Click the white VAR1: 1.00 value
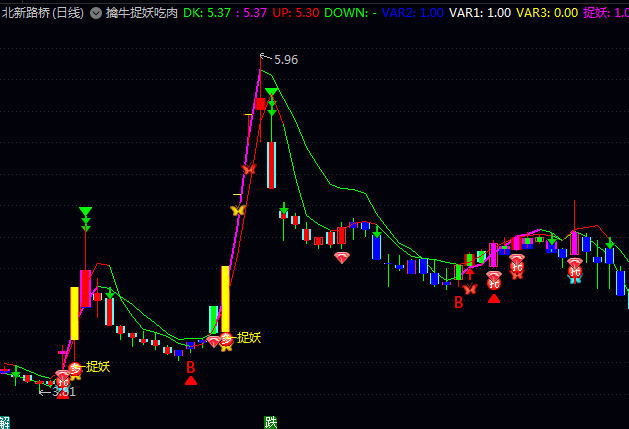Image resolution: width=629 pixels, height=429 pixels. coord(480,13)
